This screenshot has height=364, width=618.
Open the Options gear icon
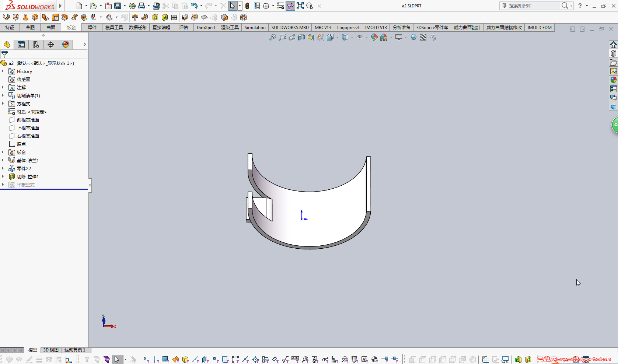(266, 6)
